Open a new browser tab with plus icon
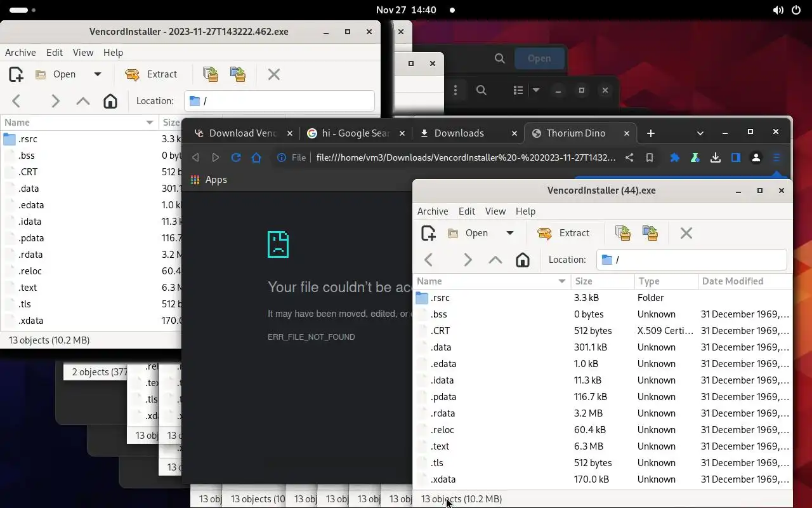812x508 pixels. tap(651, 133)
